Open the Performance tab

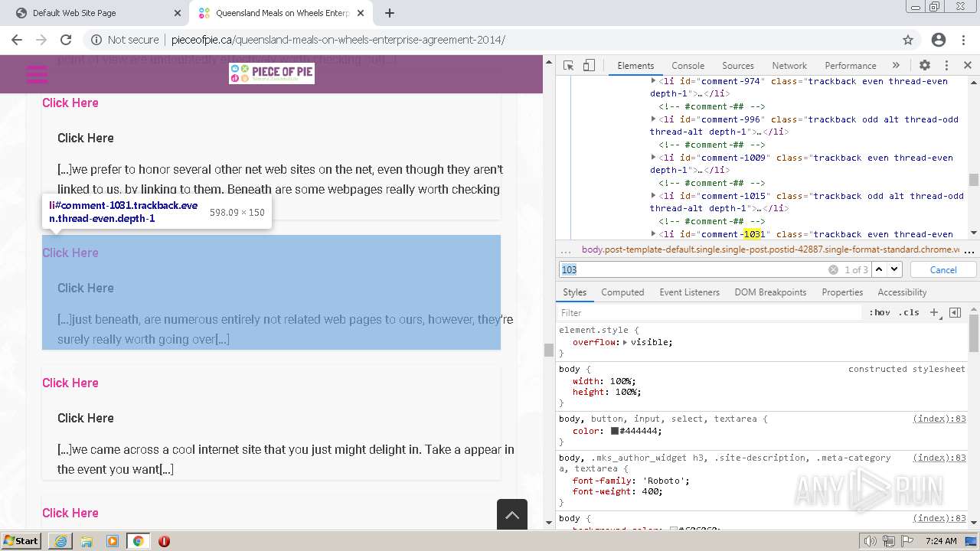click(851, 66)
